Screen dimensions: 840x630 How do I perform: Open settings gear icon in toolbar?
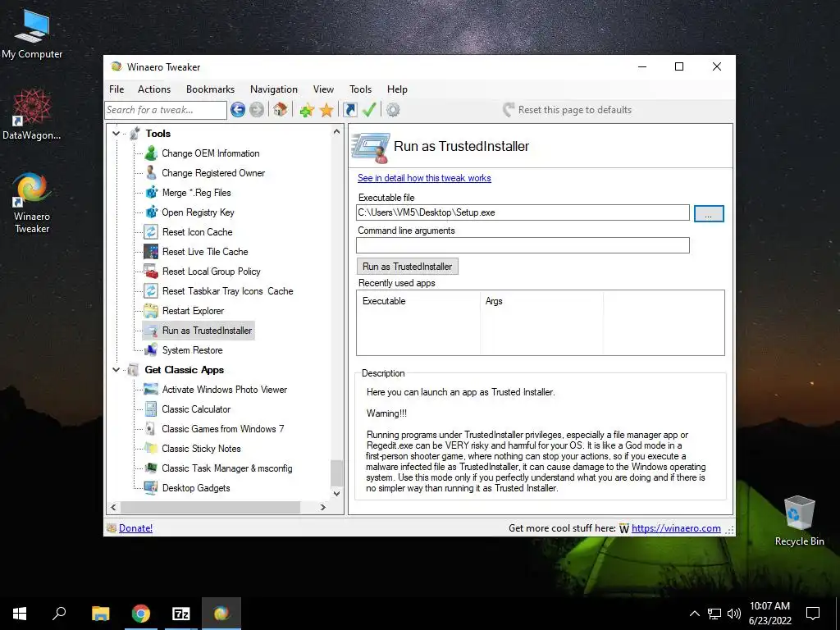click(x=393, y=110)
